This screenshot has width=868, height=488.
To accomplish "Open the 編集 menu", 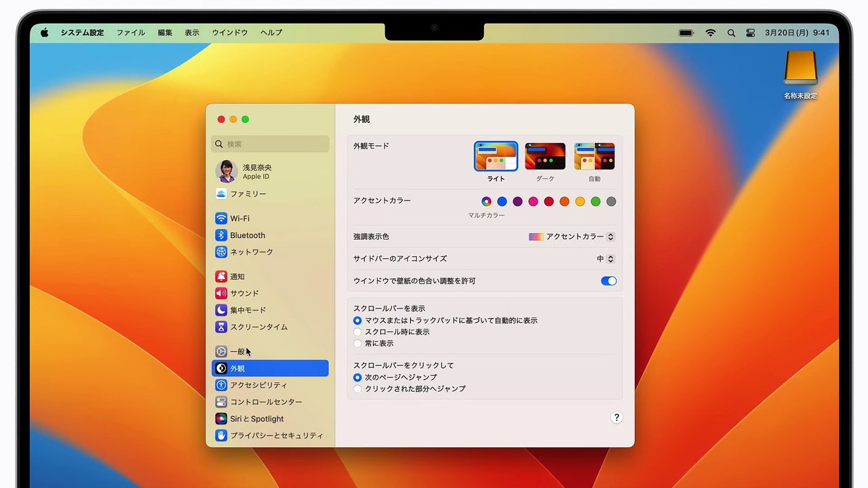I will point(165,33).
